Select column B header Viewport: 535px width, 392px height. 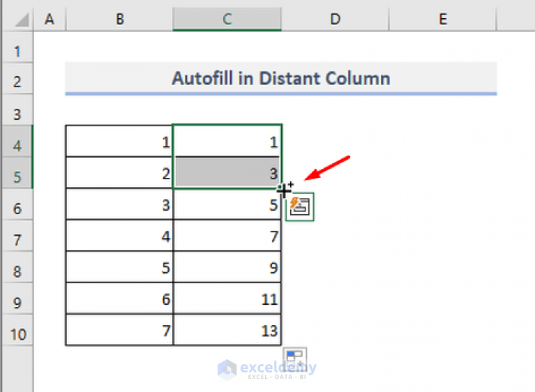(x=119, y=19)
